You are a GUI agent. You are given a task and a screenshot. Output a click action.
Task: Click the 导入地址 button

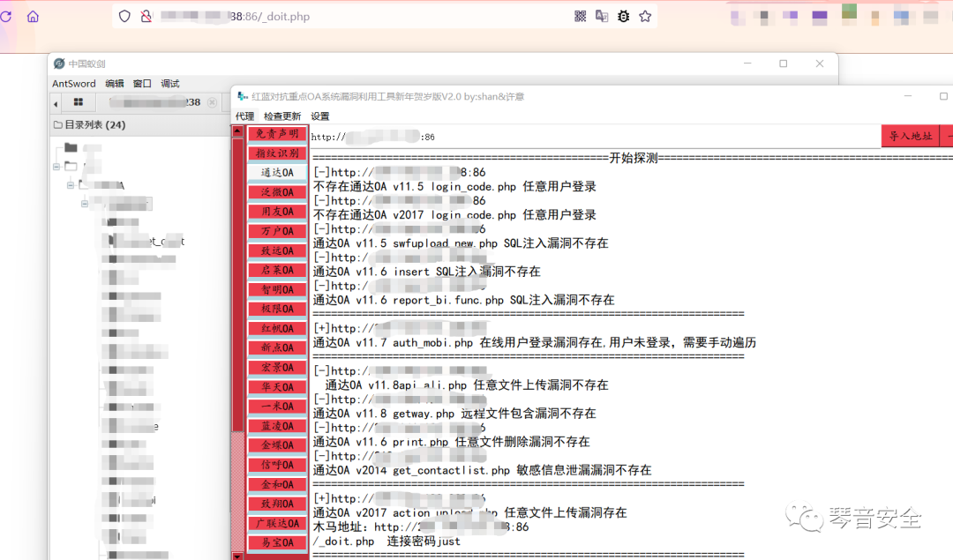[x=910, y=136]
